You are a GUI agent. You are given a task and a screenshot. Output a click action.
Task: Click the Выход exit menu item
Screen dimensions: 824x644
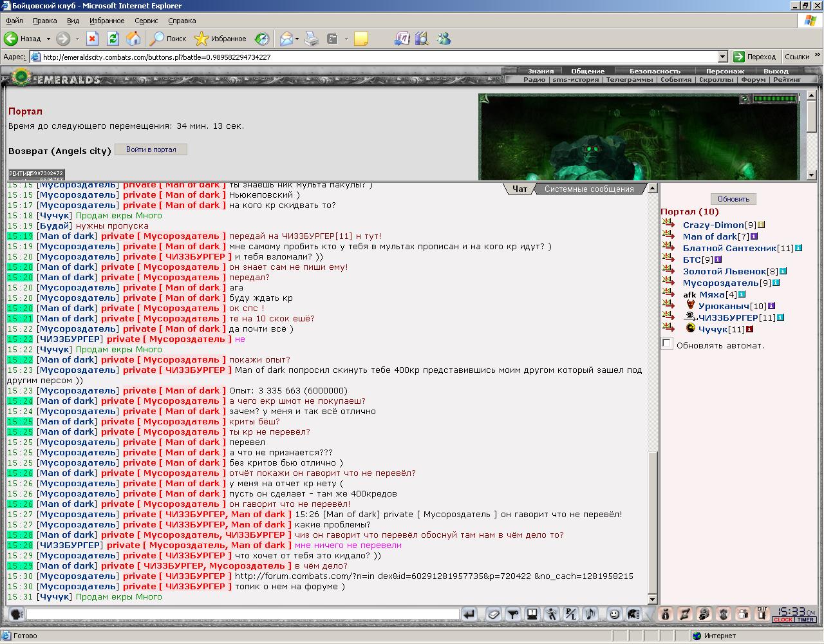pos(776,71)
